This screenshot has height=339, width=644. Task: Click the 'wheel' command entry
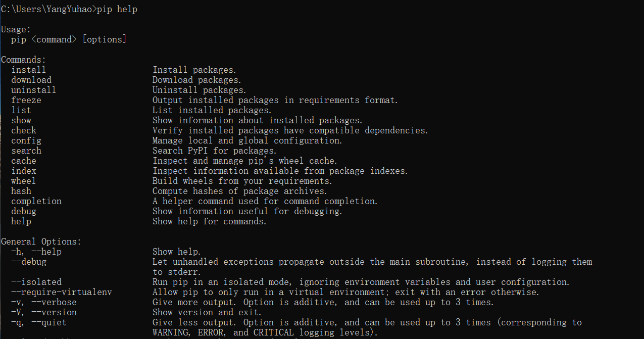click(24, 181)
